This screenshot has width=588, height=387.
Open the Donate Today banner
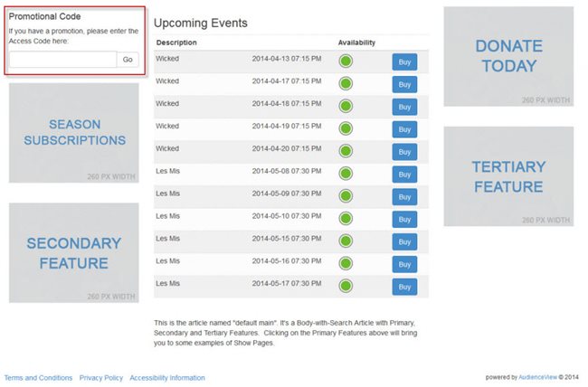tap(508, 56)
